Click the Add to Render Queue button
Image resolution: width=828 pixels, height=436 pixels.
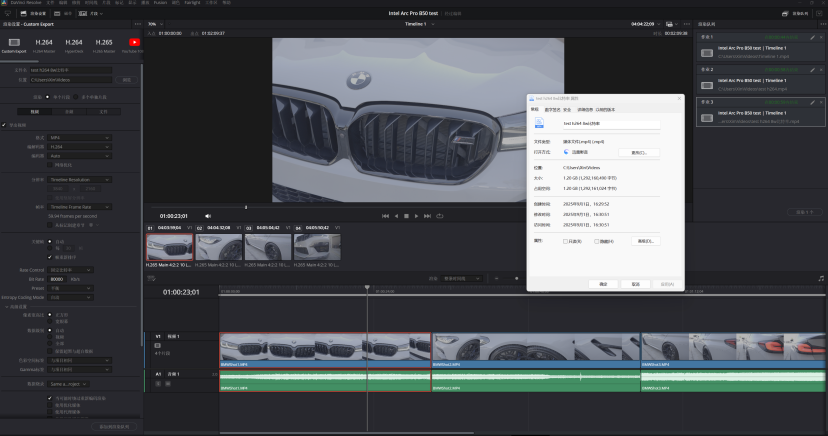click(113, 426)
